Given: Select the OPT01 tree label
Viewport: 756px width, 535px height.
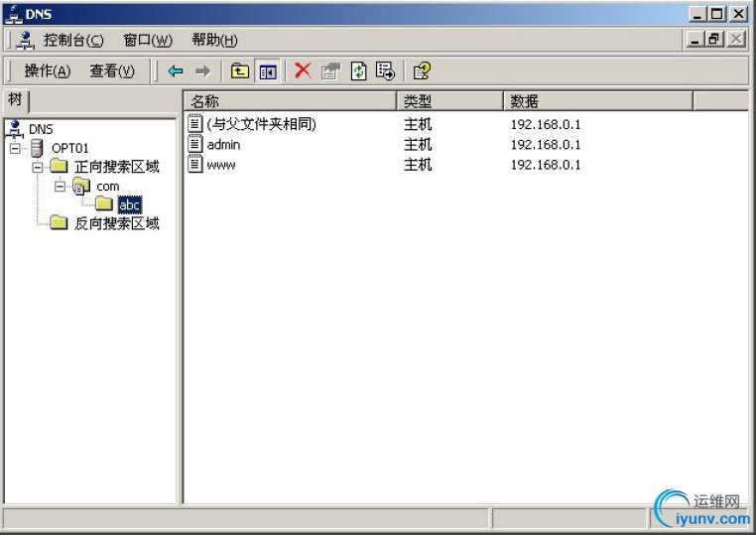Looking at the screenshot, I should (x=69, y=148).
